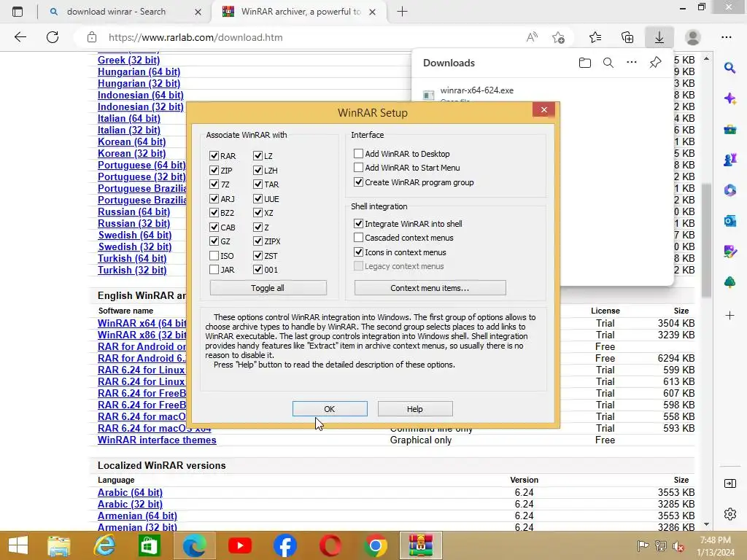This screenshot has height=560, width=747.
Task: Open the Edge profile avatar
Action: point(692,37)
